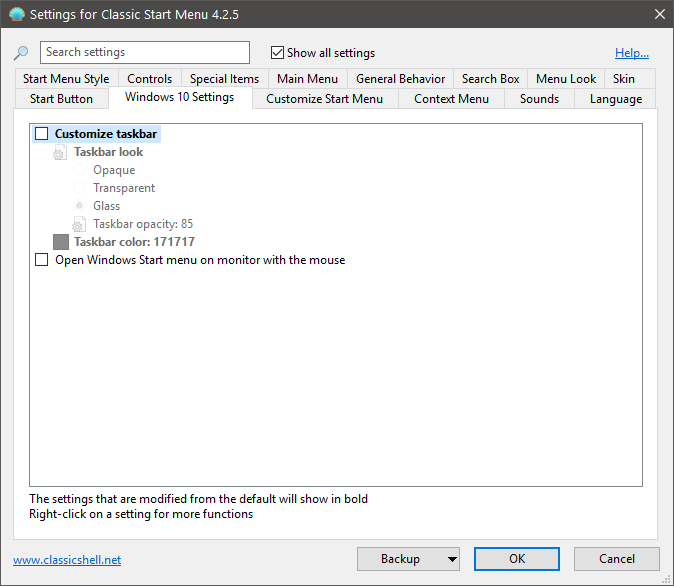Click the Taskbar color 171717 swatch
Screen dimensions: 674x586
point(61,242)
